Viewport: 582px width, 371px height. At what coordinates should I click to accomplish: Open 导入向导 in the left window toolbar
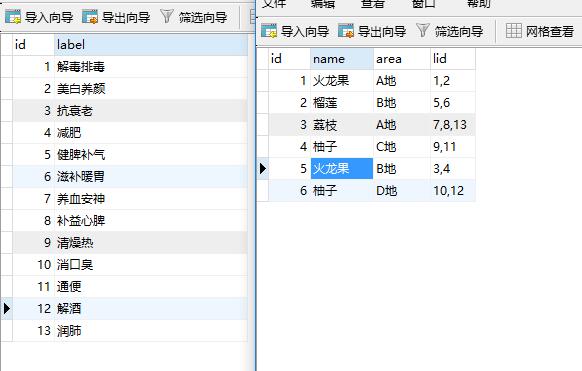(39, 17)
